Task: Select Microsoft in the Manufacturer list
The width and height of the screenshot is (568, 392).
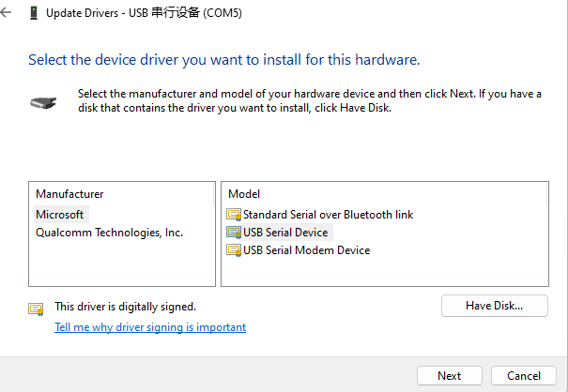Action: pos(60,215)
